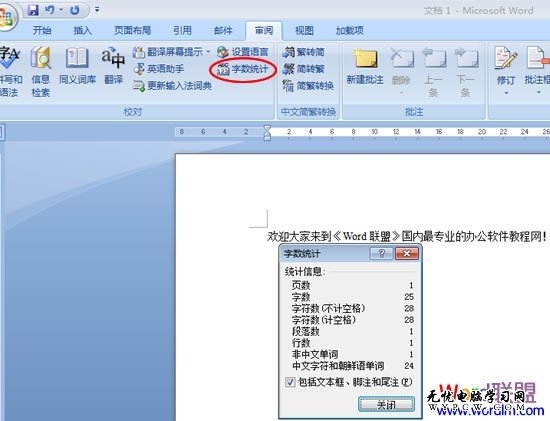Click 字数统计 in ribbon
The height and width of the screenshot is (421, 550).
pos(243,69)
